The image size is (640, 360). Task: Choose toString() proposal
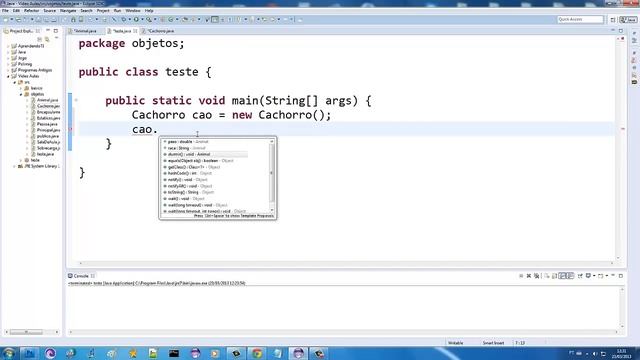(188, 192)
